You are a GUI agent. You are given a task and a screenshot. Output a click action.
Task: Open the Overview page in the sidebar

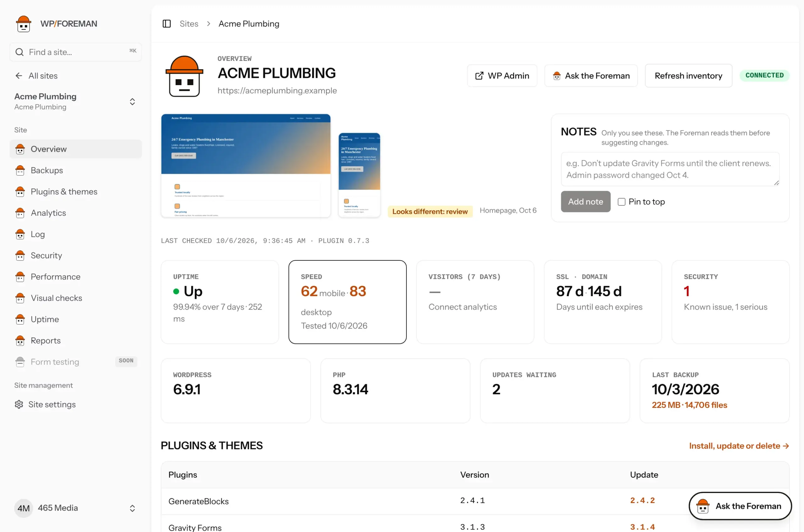pyautogui.click(x=76, y=149)
